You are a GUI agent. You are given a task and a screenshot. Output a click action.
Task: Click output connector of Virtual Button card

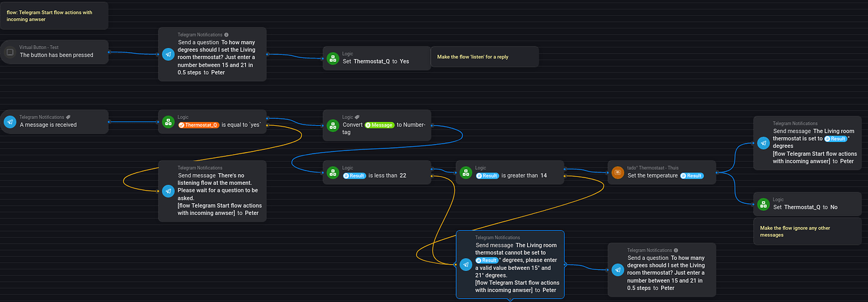coord(109,52)
